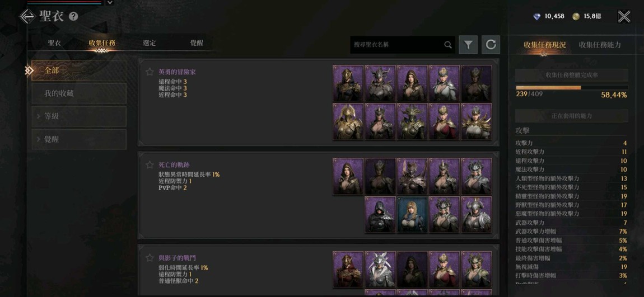Click the filter funnel icon

pos(468,45)
